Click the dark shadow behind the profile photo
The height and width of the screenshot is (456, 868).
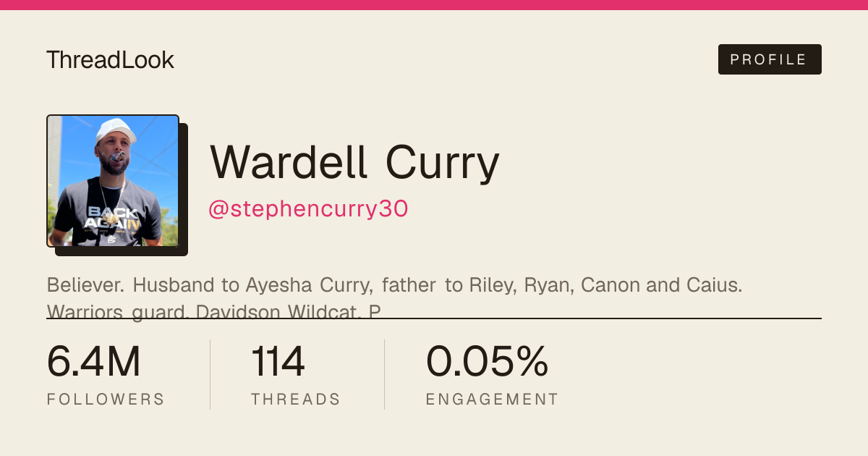(184, 190)
